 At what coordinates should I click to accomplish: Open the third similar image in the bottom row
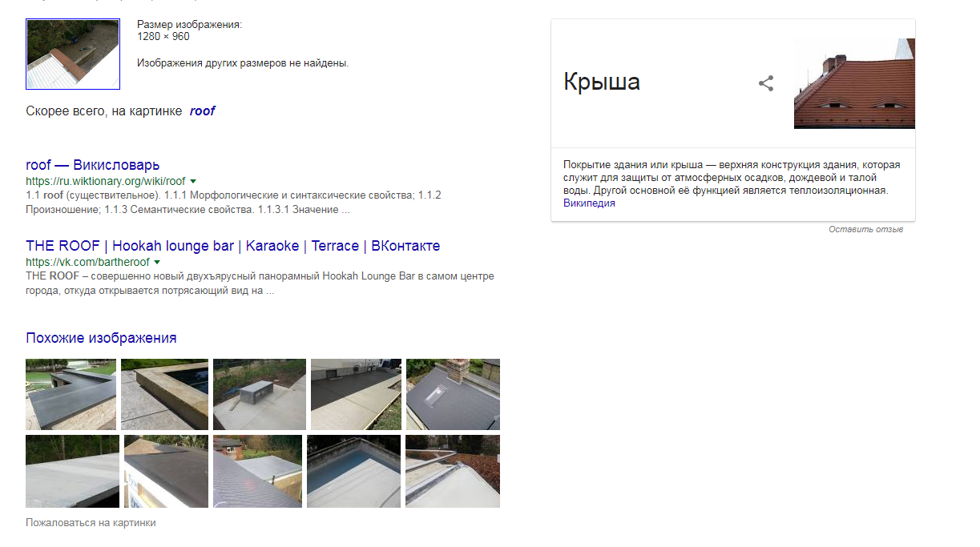257,471
